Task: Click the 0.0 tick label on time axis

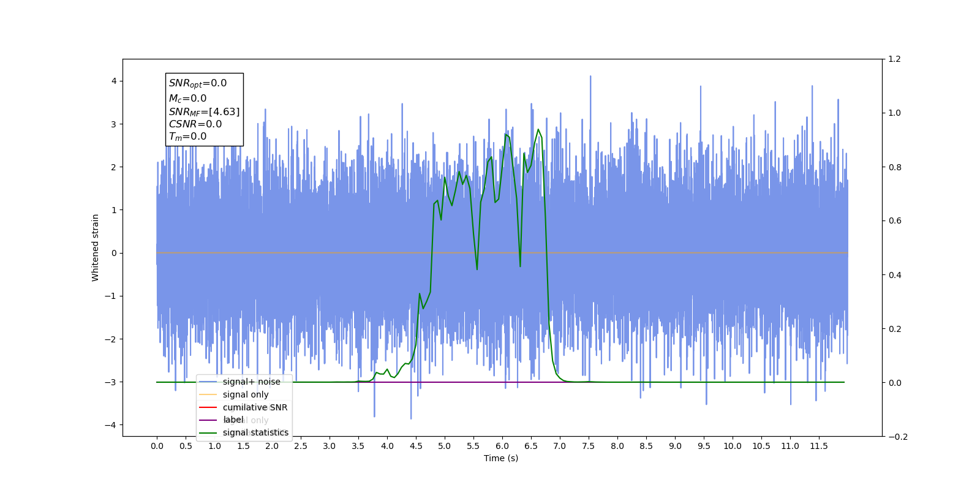Action: click(157, 446)
